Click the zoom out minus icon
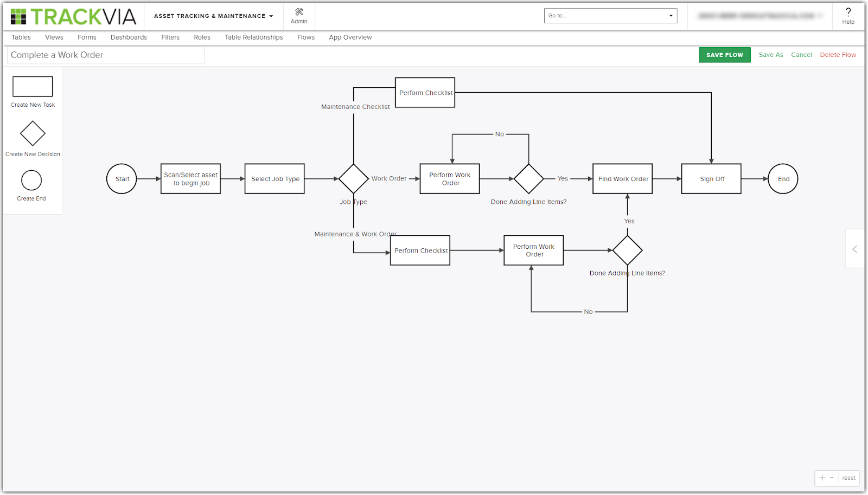Viewport: 868px width, 495px height. [x=832, y=478]
